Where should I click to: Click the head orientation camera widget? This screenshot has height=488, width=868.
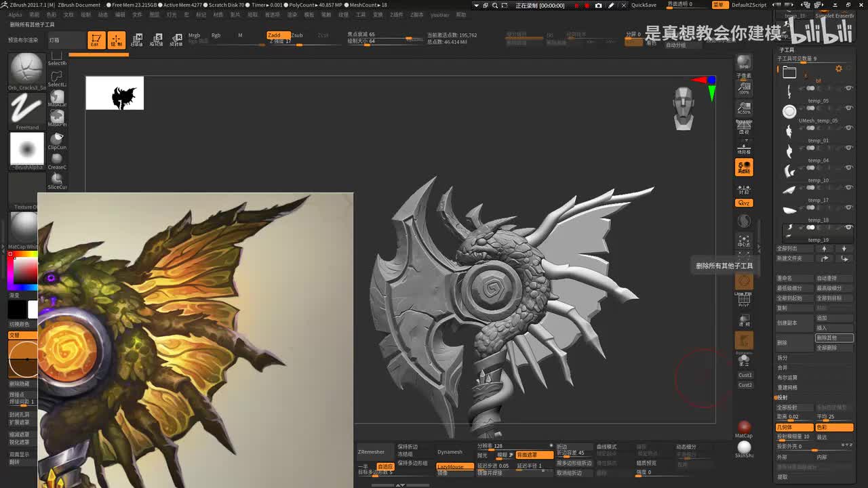pyautogui.click(x=685, y=108)
